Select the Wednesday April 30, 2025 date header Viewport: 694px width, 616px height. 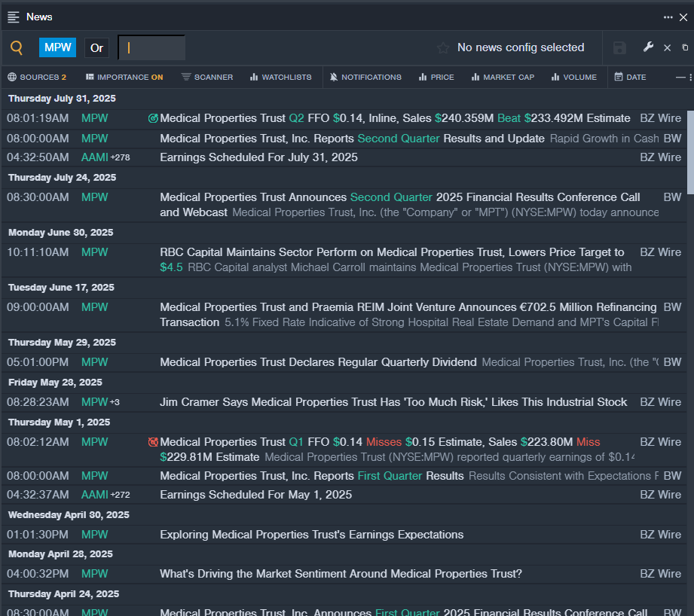(69, 515)
